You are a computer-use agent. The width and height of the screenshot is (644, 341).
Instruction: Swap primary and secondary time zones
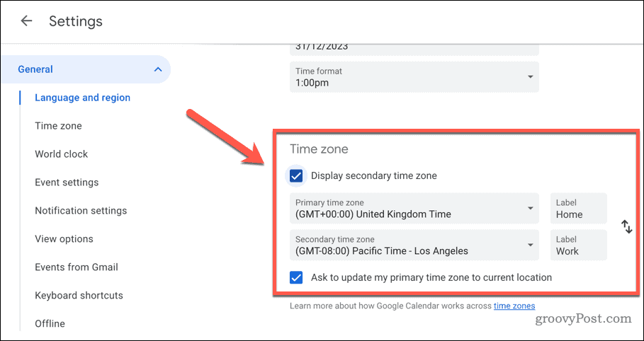point(626,227)
